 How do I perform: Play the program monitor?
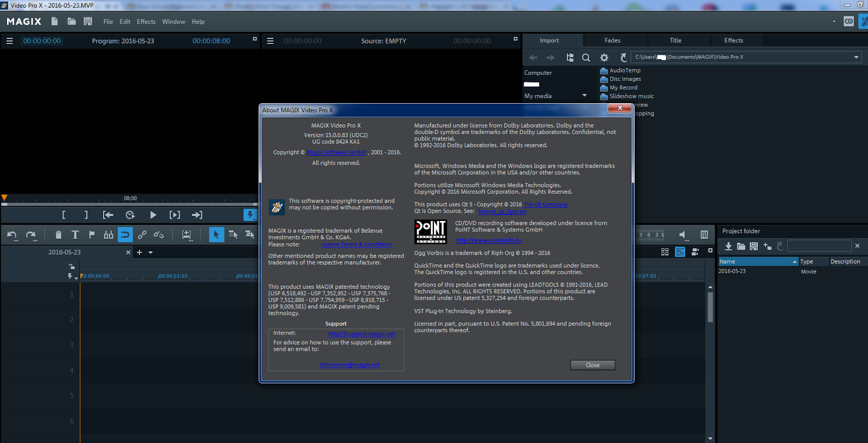click(153, 215)
